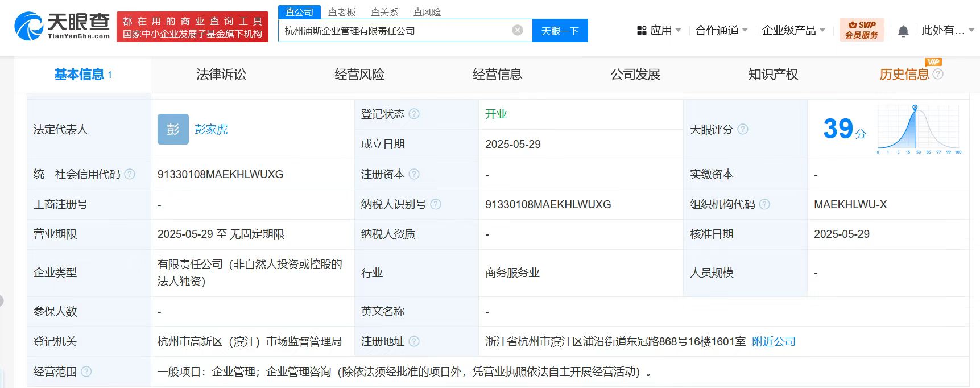This screenshot has height=388, width=980.
Task: Expand the 应用 dropdown menu
Action: [x=678, y=31]
